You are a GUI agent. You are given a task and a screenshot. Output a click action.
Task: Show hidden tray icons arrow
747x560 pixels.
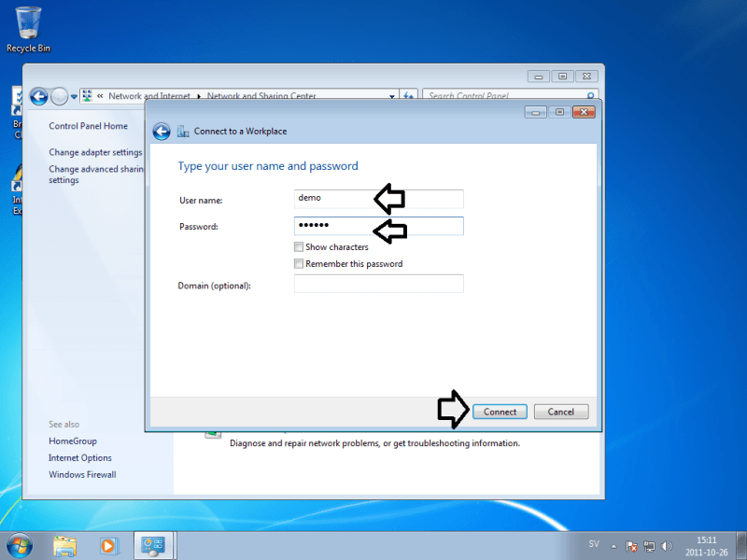(x=613, y=546)
